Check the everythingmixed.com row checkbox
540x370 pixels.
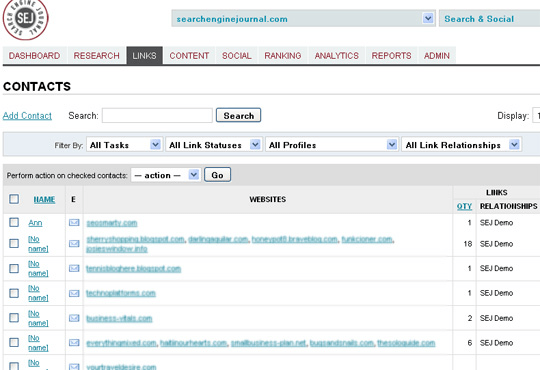[14, 342]
